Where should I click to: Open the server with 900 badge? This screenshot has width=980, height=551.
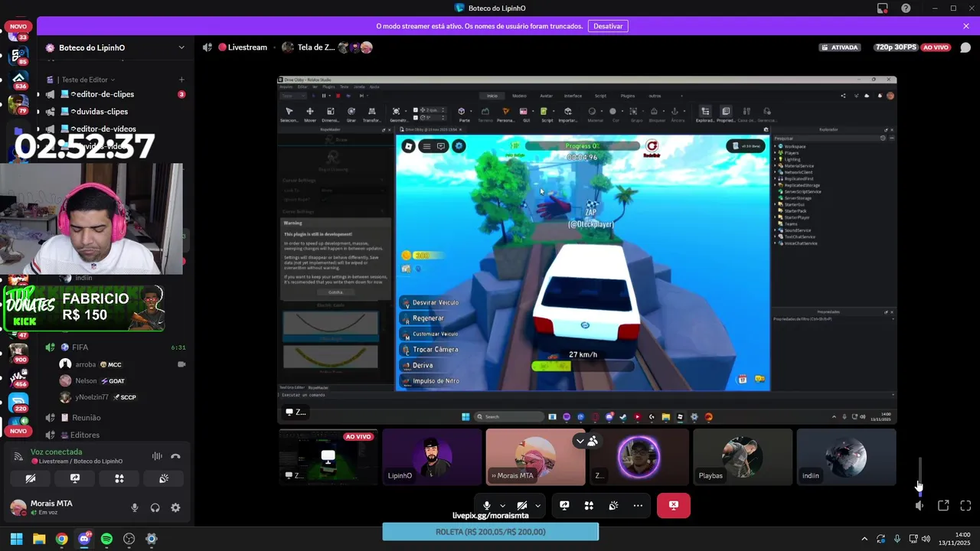pos(18,352)
